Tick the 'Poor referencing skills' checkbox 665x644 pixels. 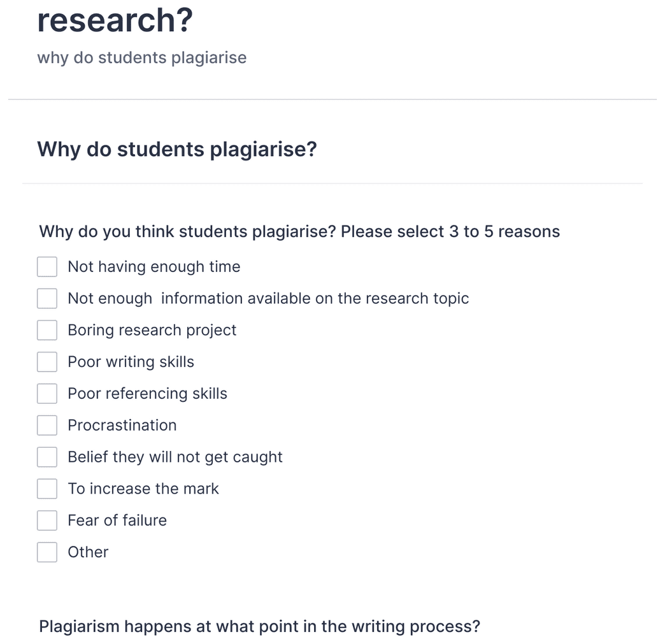47,393
